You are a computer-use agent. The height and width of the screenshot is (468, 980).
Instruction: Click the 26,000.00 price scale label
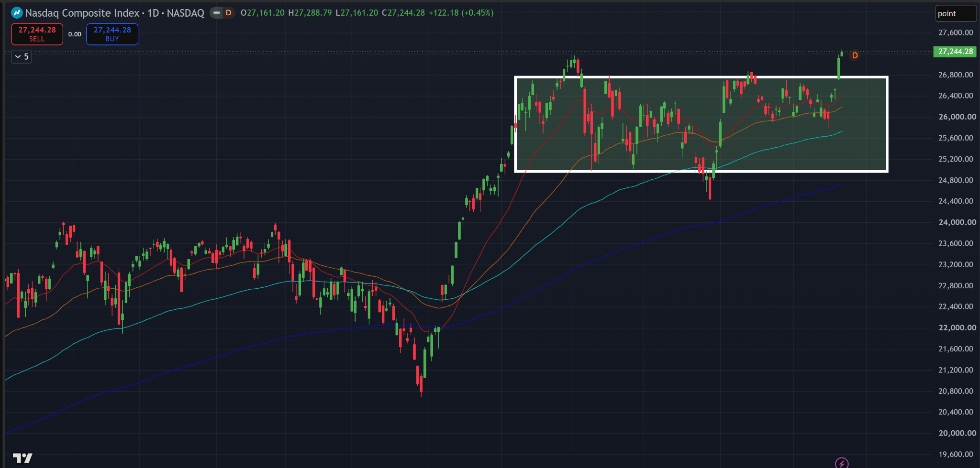point(957,117)
